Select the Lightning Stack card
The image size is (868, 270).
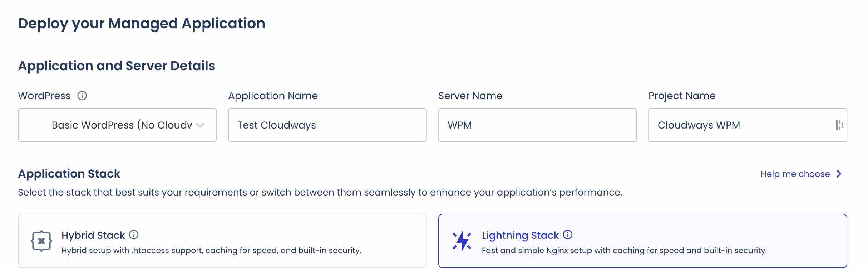point(643,241)
